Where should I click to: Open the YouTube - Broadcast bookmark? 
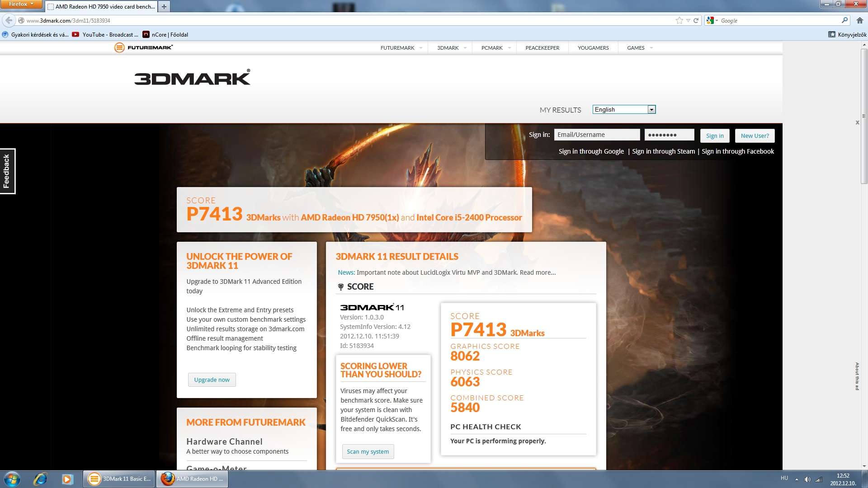tap(105, 34)
